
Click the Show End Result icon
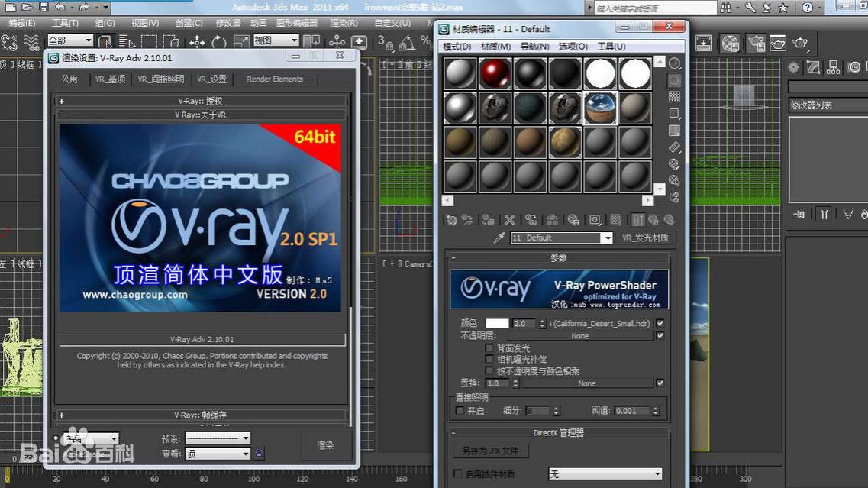tap(638, 221)
